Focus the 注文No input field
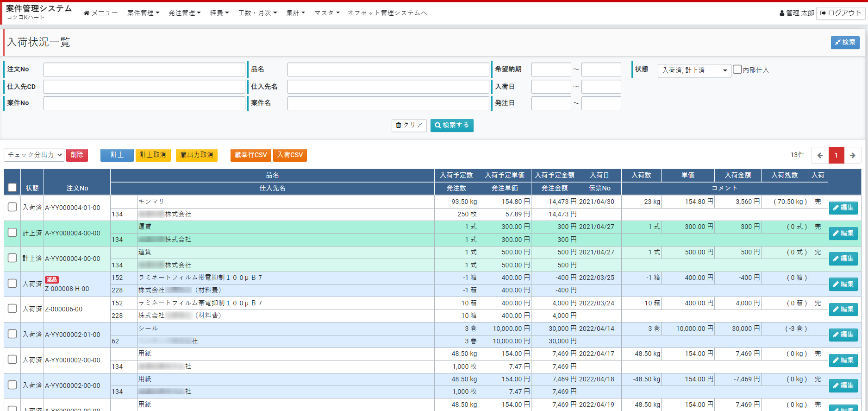This screenshot has height=411, width=868. 144,70
